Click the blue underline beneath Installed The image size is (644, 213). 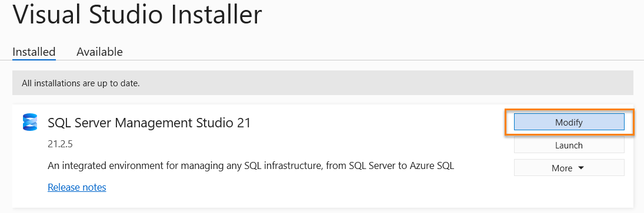click(34, 59)
